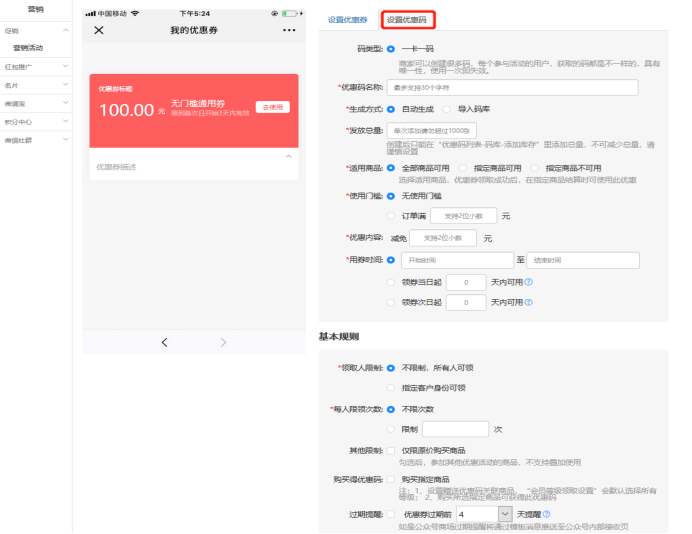Click 优惠券标题 text on coupon card
This screenshot has width=692, height=534.
tap(115, 89)
